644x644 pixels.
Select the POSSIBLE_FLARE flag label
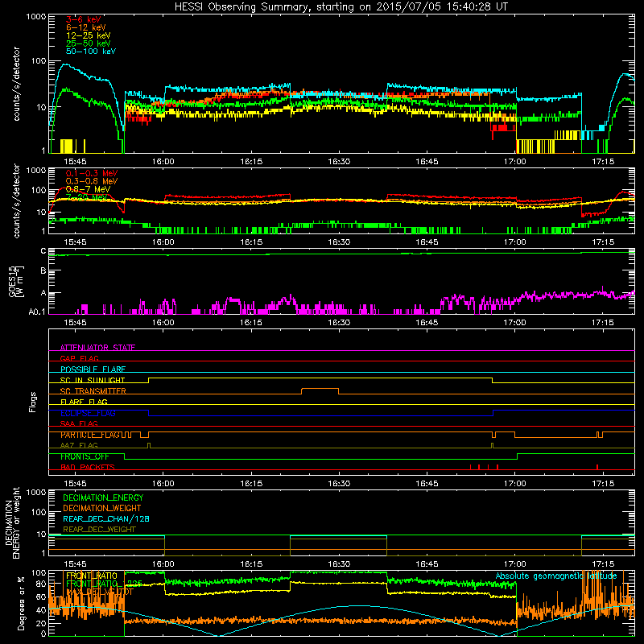coord(93,369)
